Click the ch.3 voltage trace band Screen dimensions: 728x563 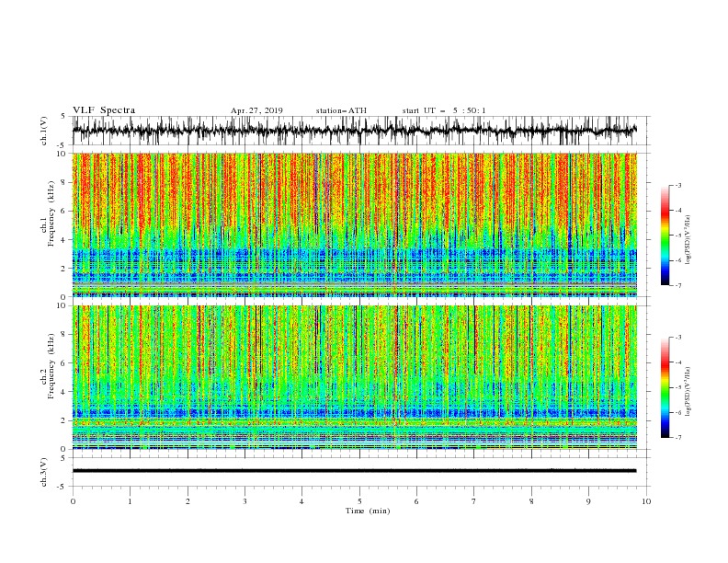coord(355,471)
